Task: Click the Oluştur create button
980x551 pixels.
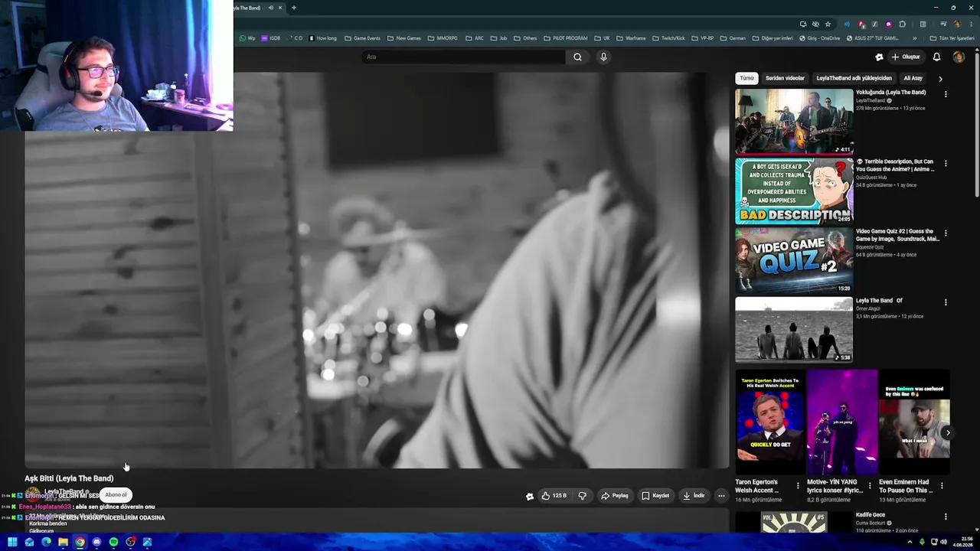Action: tap(906, 57)
